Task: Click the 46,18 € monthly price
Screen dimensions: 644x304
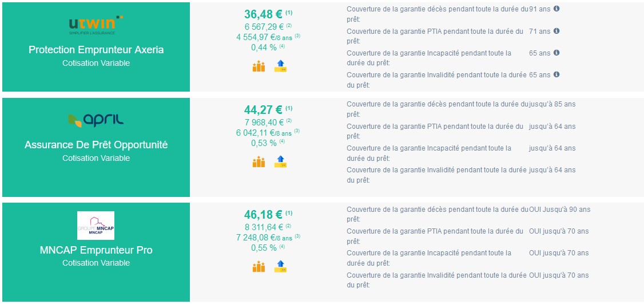Action: click(x=263, y=214)
